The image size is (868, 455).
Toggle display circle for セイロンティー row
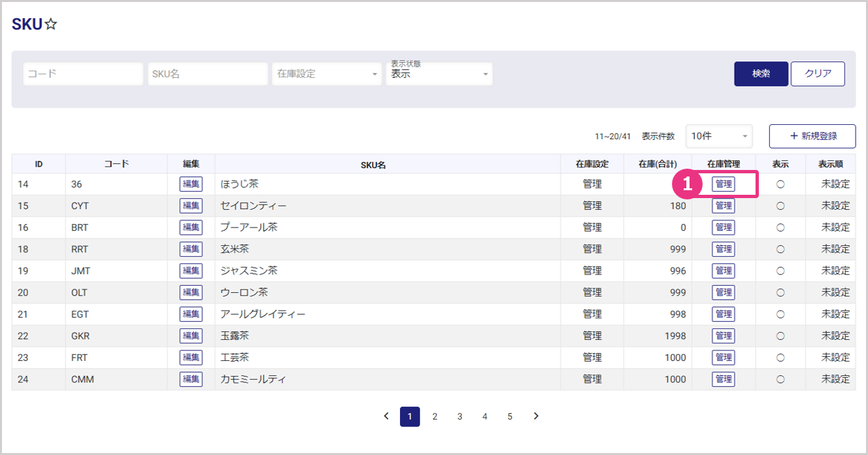pos(780,206)
